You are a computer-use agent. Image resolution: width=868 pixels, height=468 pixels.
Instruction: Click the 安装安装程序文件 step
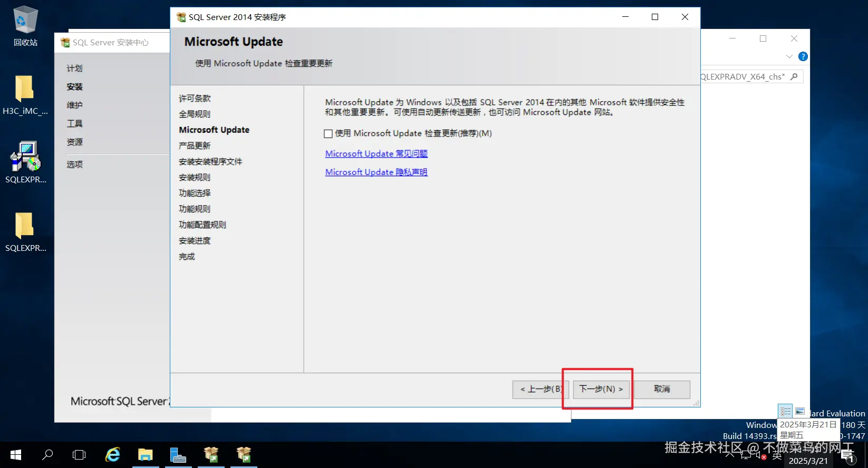click(210, 162)
